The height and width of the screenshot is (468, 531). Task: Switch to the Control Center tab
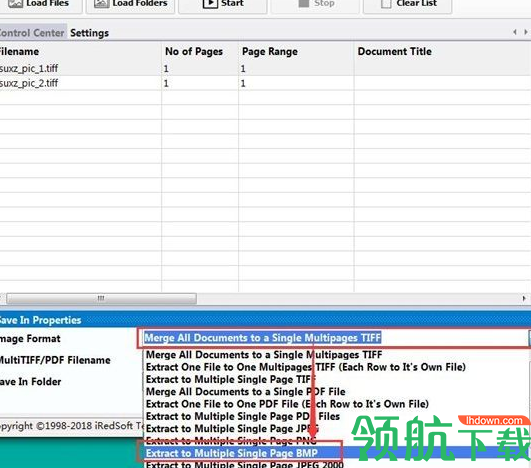[x=32, y=33]
